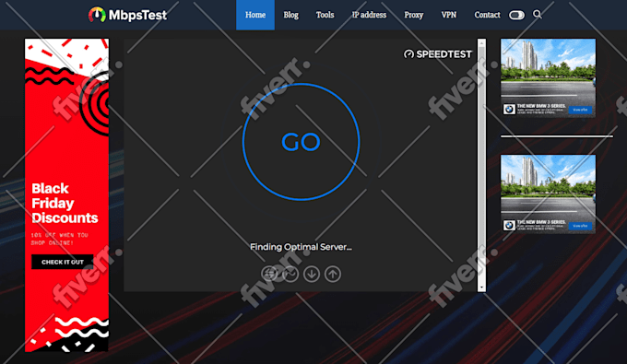Click View offer in the bottom BMW ad
Screen dimensions: 627x364
coord(580,226)
